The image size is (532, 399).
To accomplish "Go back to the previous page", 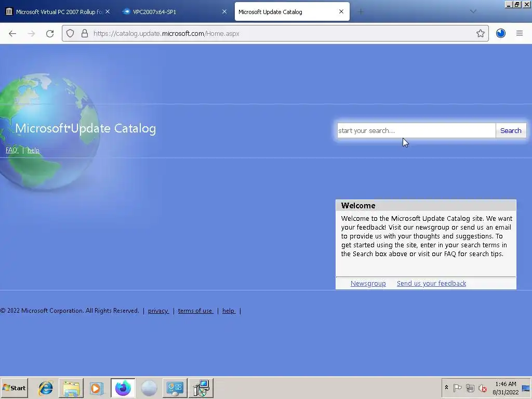I will coord(12,33).
